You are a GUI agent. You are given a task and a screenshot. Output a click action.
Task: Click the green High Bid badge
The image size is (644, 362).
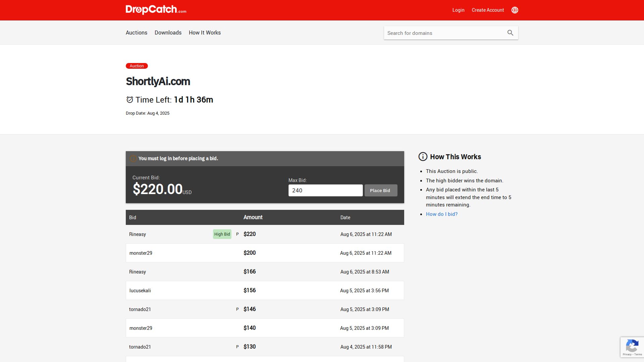[x=222, y=234]
